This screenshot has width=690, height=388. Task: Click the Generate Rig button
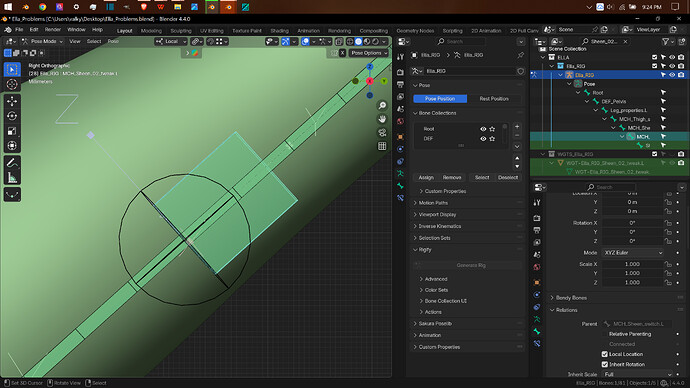(471, 265)
